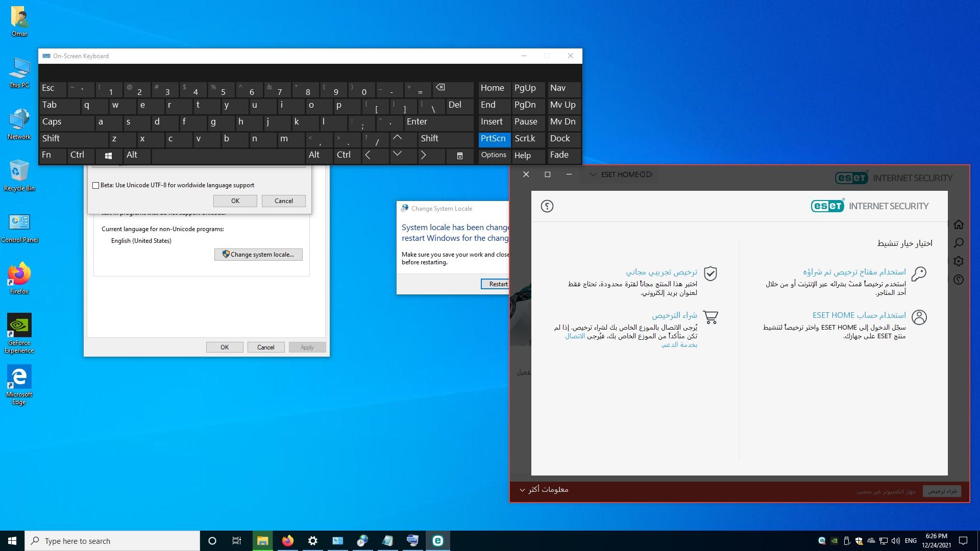Image resolution: width=980 pixels, height=551 pixels.
Task: Click the Fade key on On-Screen Keyboard
Action: pyautogui.click(x=563, y=155)
